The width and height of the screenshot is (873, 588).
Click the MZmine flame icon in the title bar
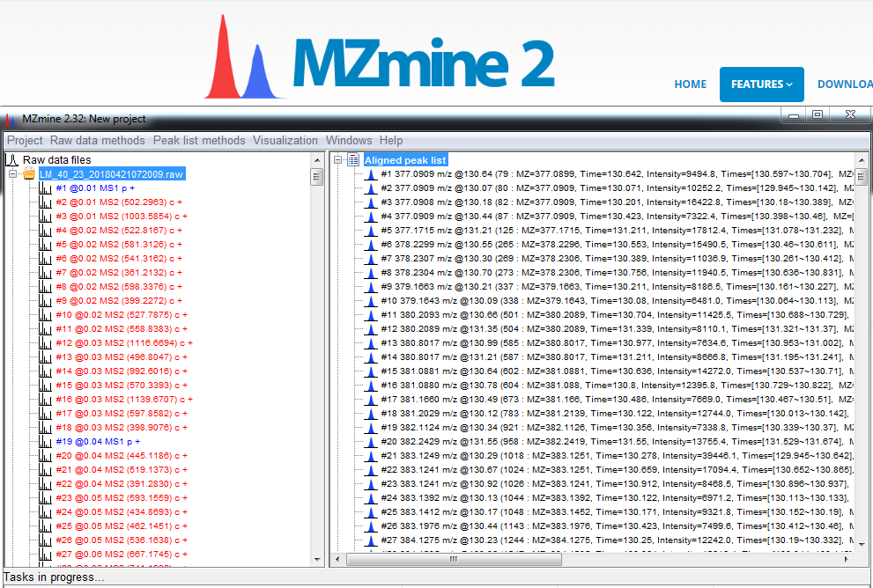(10, 118)
